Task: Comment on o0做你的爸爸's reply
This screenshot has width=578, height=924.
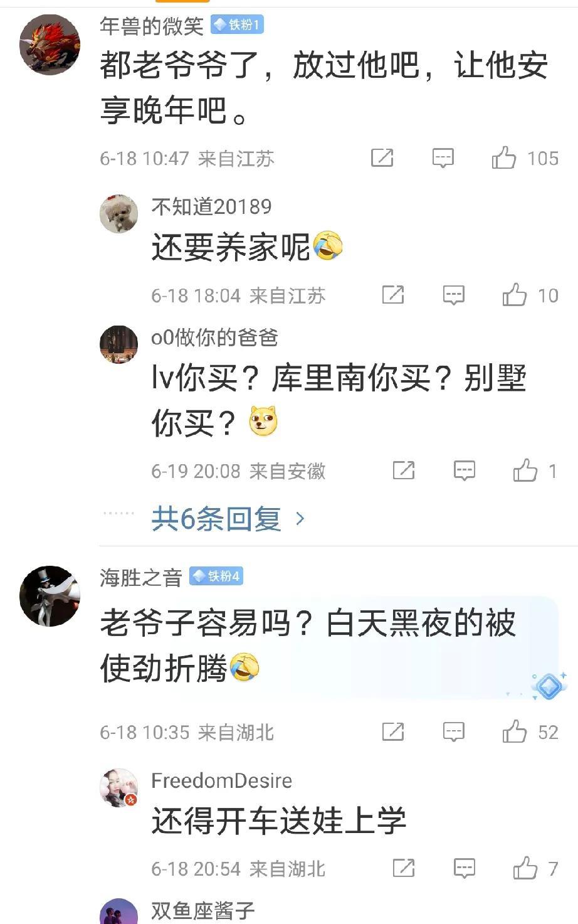Action: pos(465,470)
